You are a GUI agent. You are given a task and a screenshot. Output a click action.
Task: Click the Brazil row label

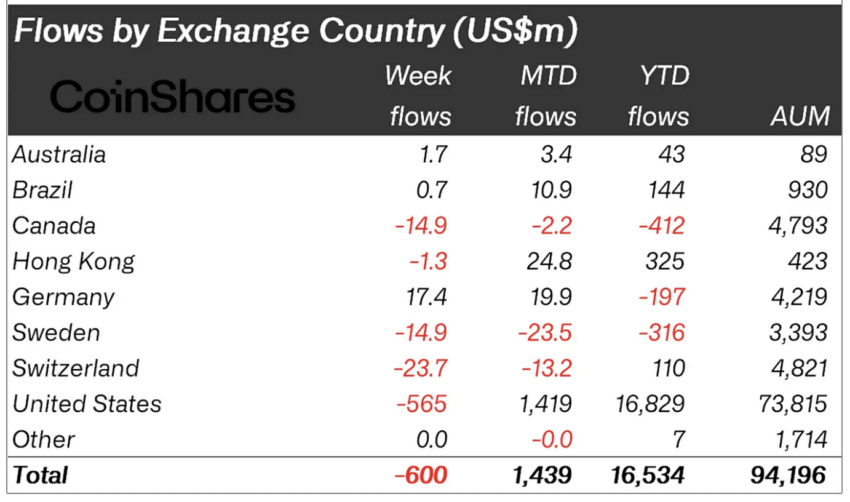point(42,190)
